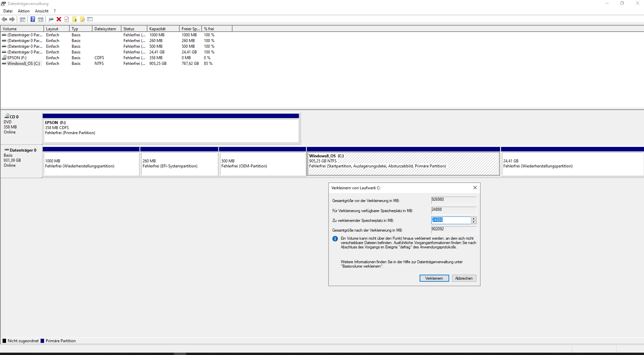
Task: Sort by the Typ column header
Action: tap(81, 29)
